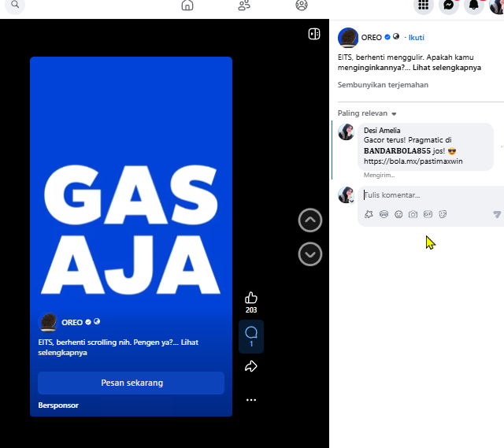The image size is (504, 448).
Task: Follow OREO with the Ikuti link
Action: [x=417, y=38]
